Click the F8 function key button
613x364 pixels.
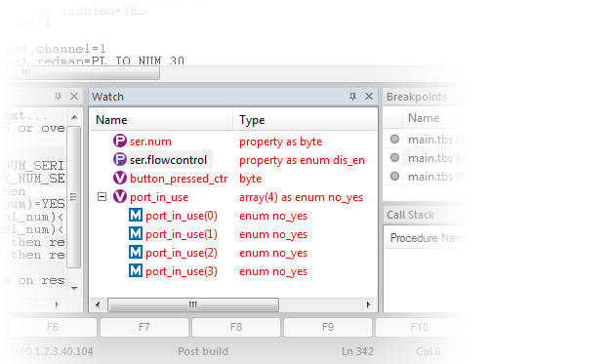pos(236,327)
